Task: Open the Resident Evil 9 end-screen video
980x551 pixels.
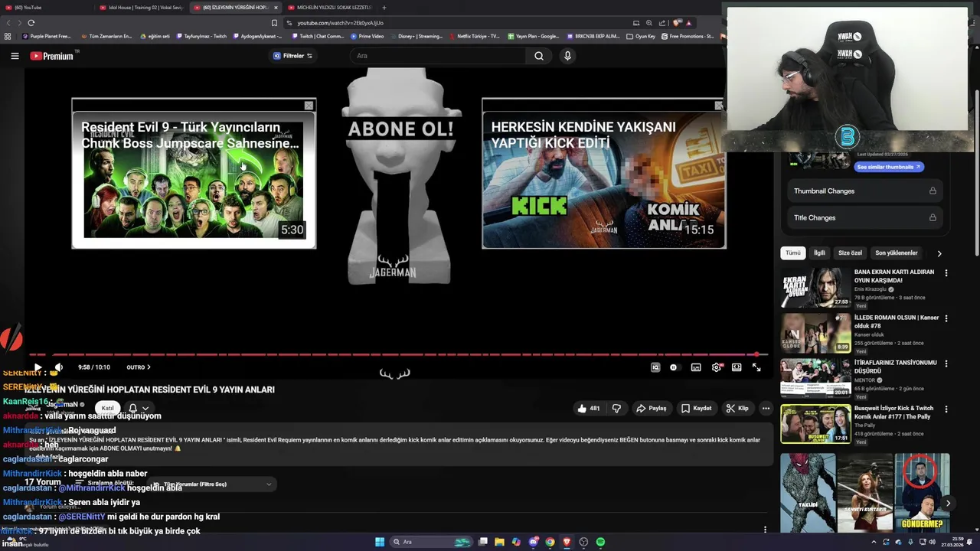Action: [x=194, y=174]
